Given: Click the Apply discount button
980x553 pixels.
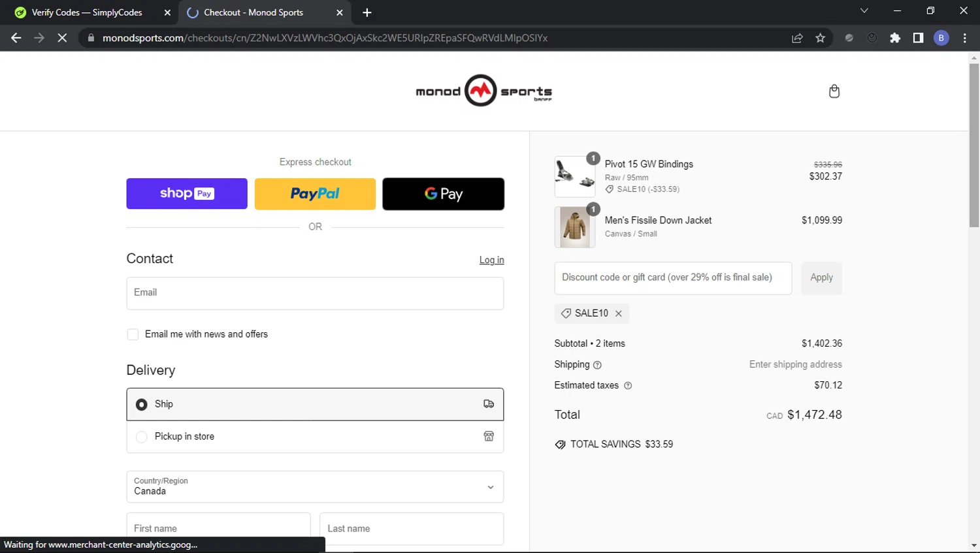Looking at the screenshot, I should tap(821, 278).
